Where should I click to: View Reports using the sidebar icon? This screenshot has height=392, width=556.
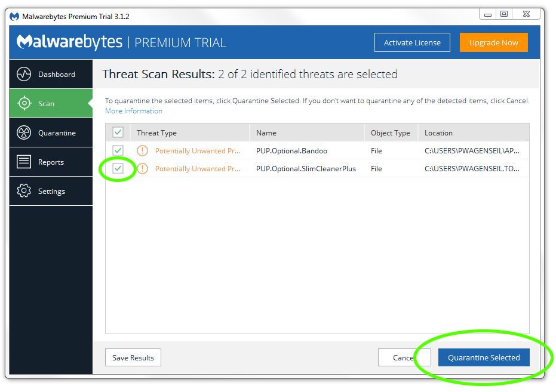click(x=24, y=162)
